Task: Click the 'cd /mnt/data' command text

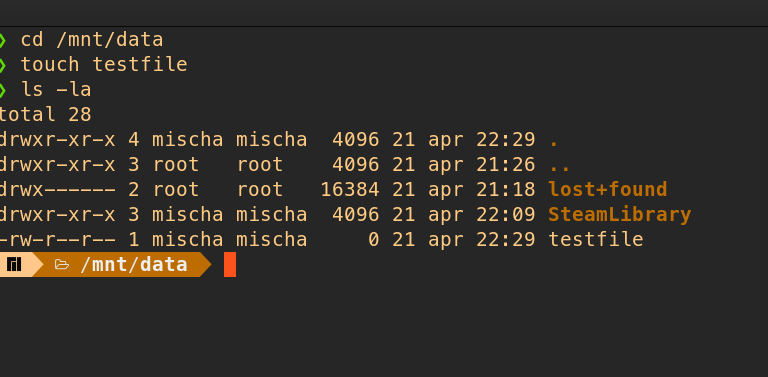Action: point(92,40)
